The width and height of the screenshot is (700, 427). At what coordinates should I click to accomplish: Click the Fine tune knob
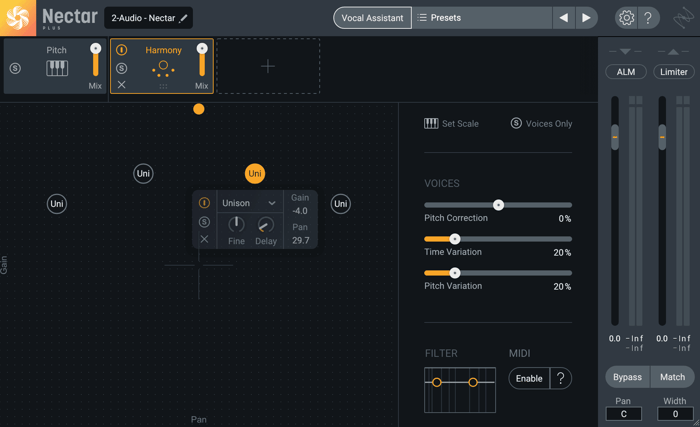[236, 225]
